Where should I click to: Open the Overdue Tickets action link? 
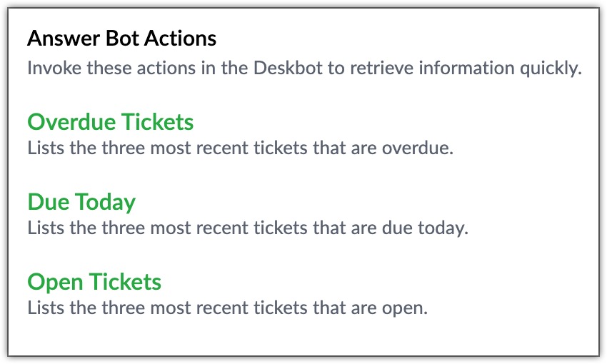110,122
